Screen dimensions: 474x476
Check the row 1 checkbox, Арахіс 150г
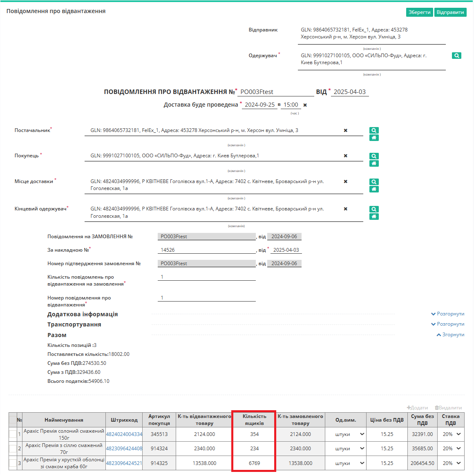click(13, 434)
